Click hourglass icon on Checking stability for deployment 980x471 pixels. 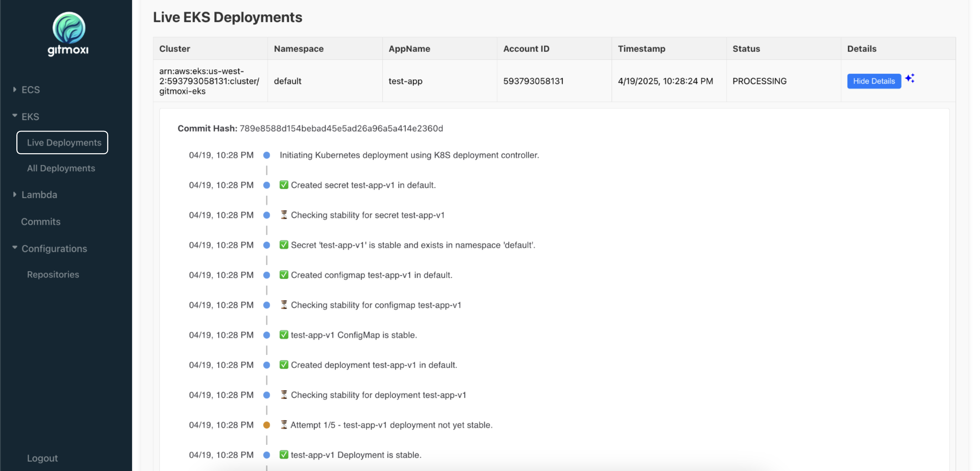[284, 395]
